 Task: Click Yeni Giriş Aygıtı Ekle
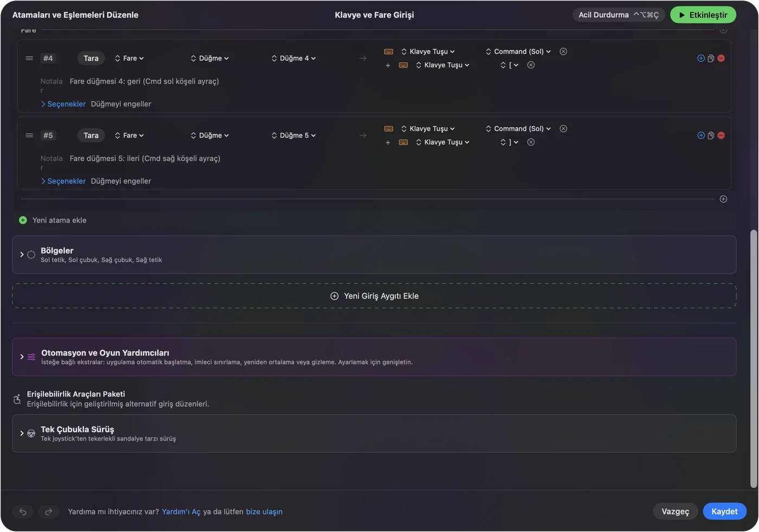coord(374,296)
